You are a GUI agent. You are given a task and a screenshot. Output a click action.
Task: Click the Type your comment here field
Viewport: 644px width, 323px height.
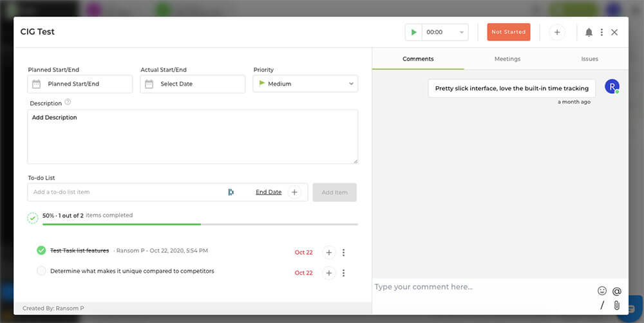tap(485, 287)
